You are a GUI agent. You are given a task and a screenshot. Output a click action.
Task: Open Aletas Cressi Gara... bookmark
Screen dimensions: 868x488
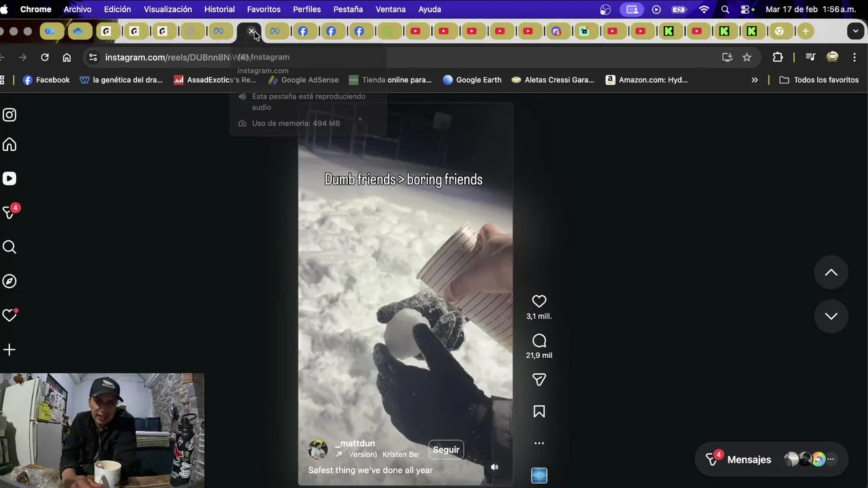(x=553, y=80)
